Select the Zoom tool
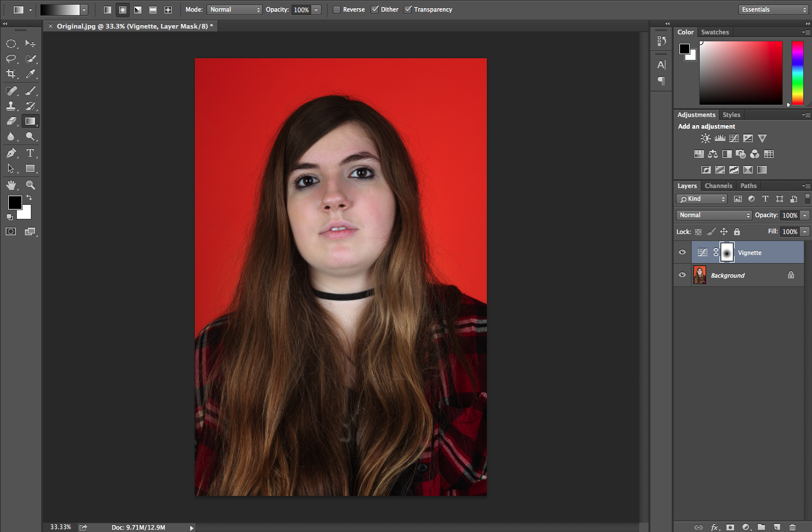 click(30, 185)
